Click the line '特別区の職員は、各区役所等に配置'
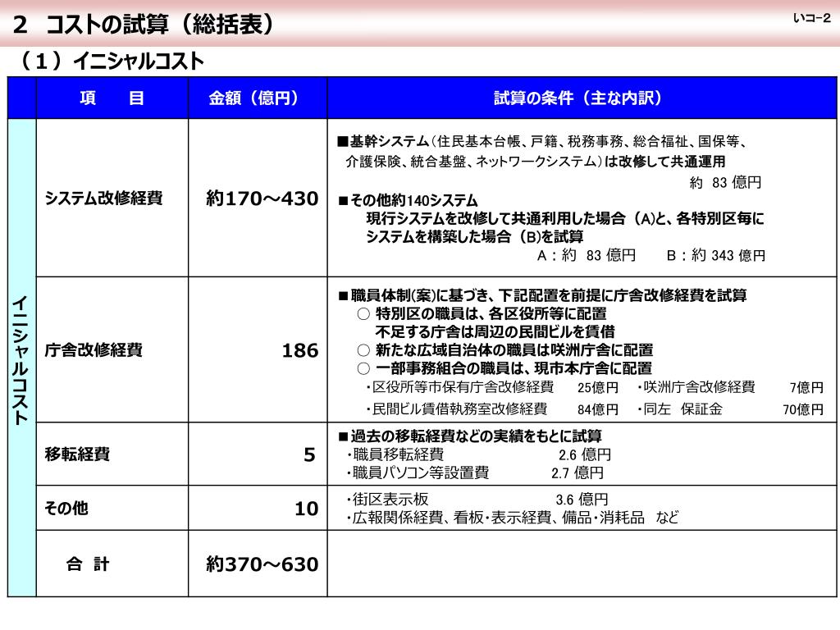Screen dimensions: 840x630 (x=482, y=314)
